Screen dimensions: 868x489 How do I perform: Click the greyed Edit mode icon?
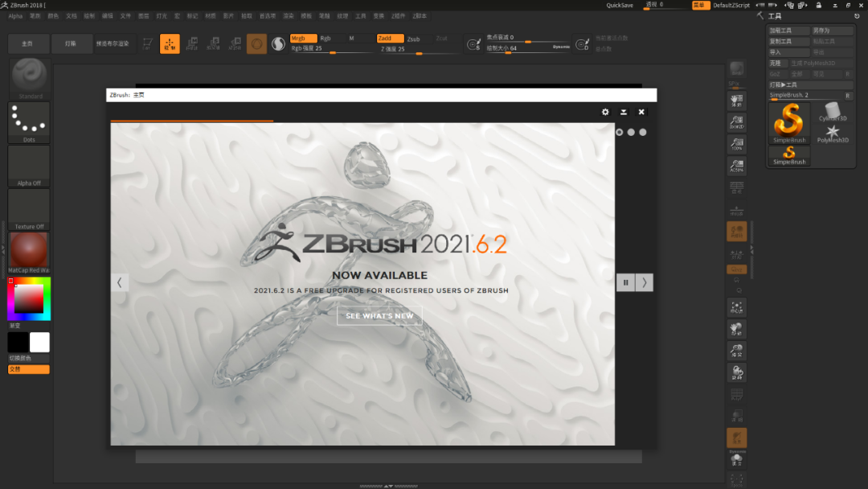pos(148,43)
